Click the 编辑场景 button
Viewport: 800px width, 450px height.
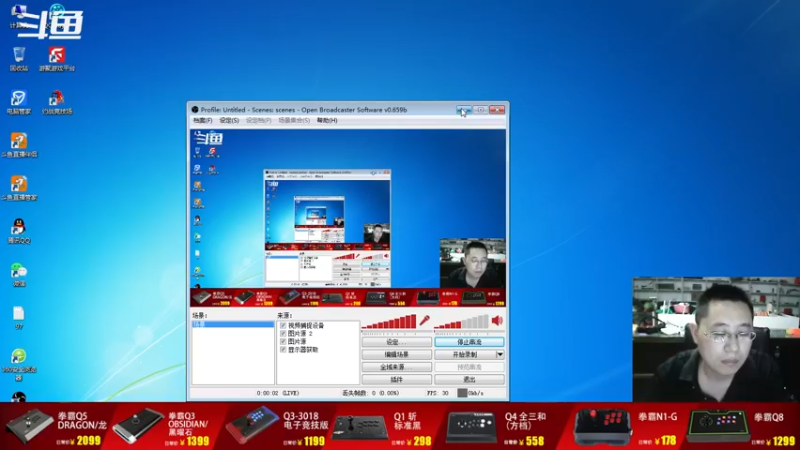click(x=396, y=354)
